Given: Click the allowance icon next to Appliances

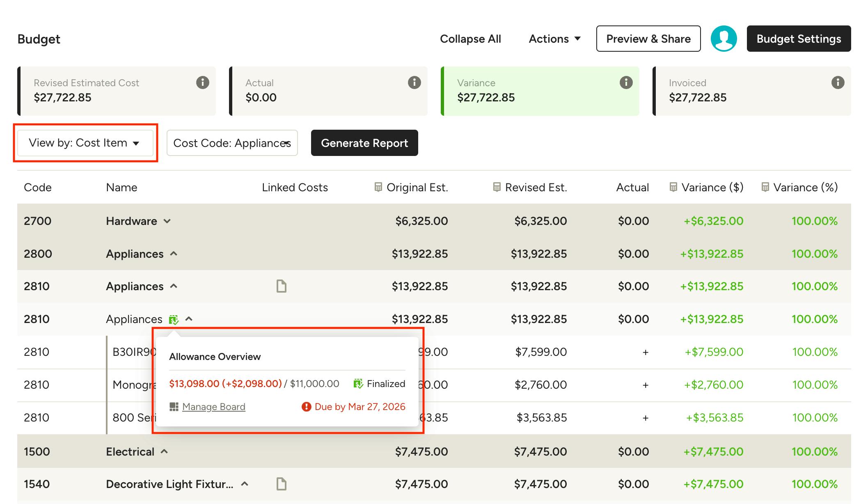Looking at the screenshot, I should coord(174,319).
